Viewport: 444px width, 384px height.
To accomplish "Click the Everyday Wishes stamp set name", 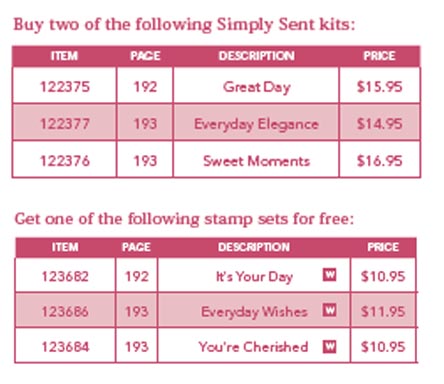I will pos(254,312).
